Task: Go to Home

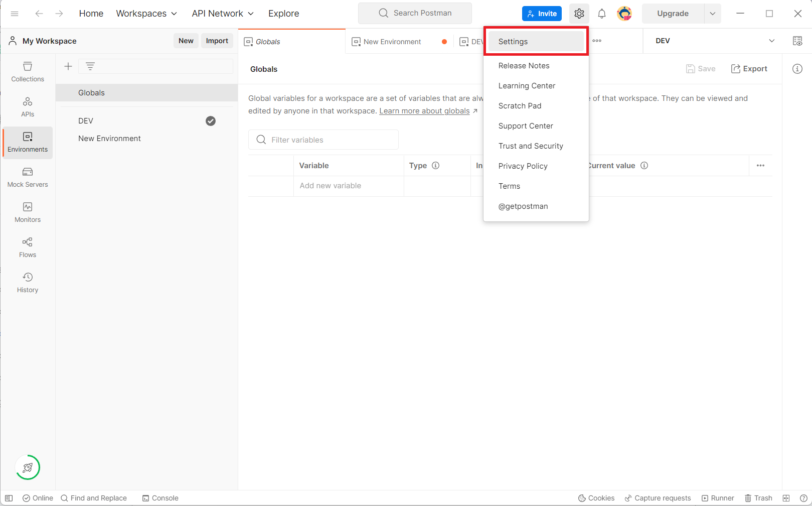Action: pos(91,14)
